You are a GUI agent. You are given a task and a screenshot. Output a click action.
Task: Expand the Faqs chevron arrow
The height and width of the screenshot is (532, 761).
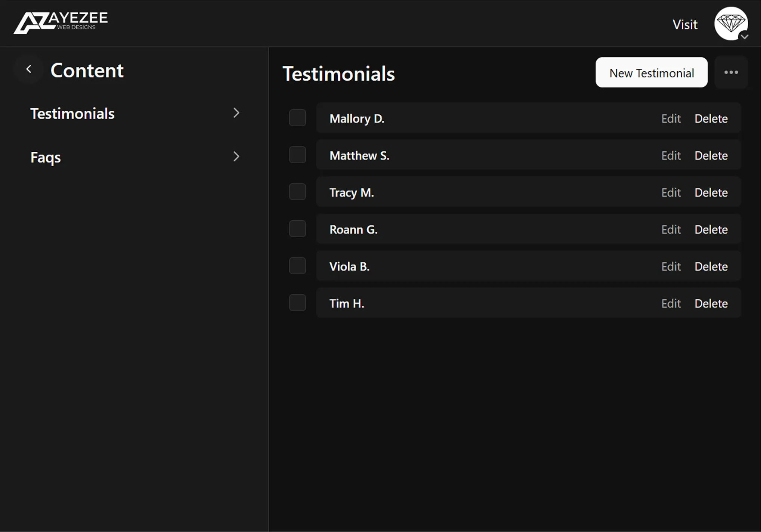[x=236, y=157]
